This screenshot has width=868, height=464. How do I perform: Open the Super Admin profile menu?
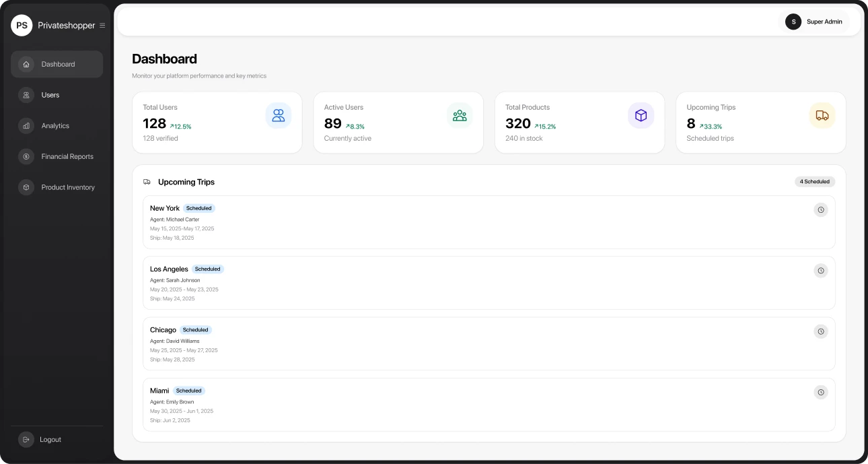click(814, 22)
